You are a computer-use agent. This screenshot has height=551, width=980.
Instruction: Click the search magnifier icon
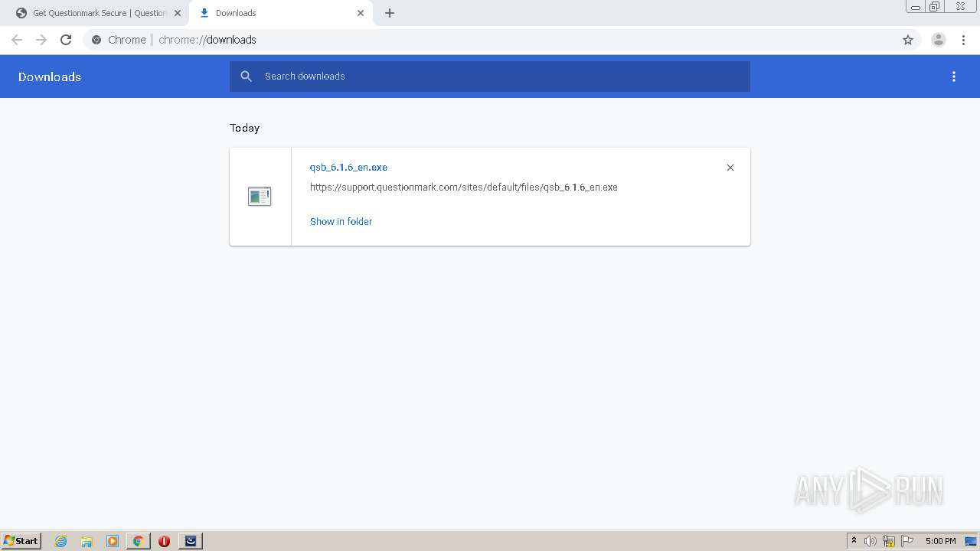tap(246, 77)
